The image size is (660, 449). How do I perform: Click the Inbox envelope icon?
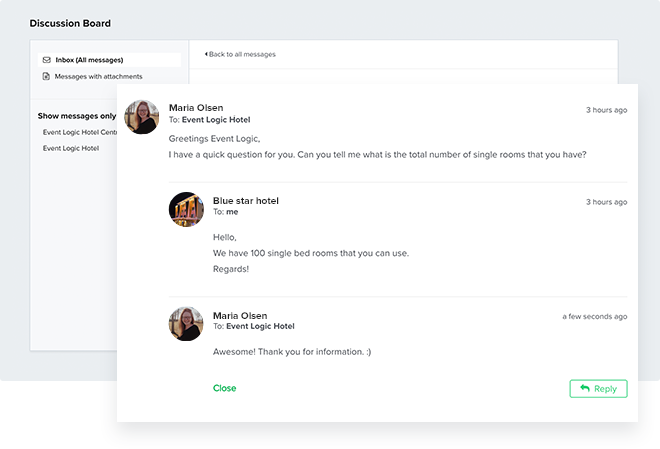coord(47,60)
